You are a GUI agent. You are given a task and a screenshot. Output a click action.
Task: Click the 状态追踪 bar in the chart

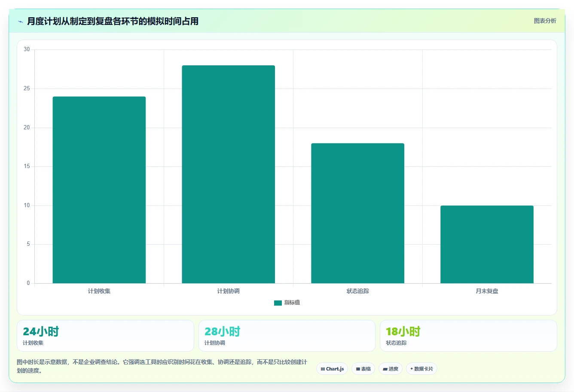(x=357, y=213)
